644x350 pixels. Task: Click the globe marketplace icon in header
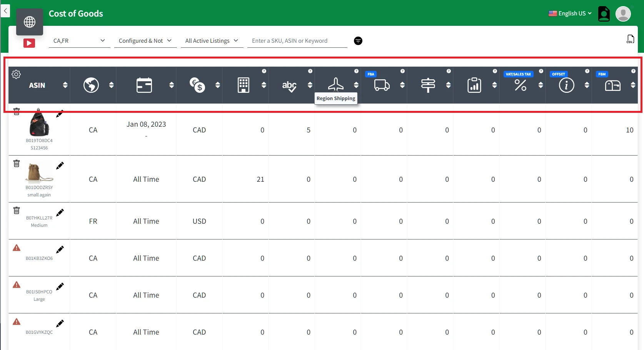(30, 22)
